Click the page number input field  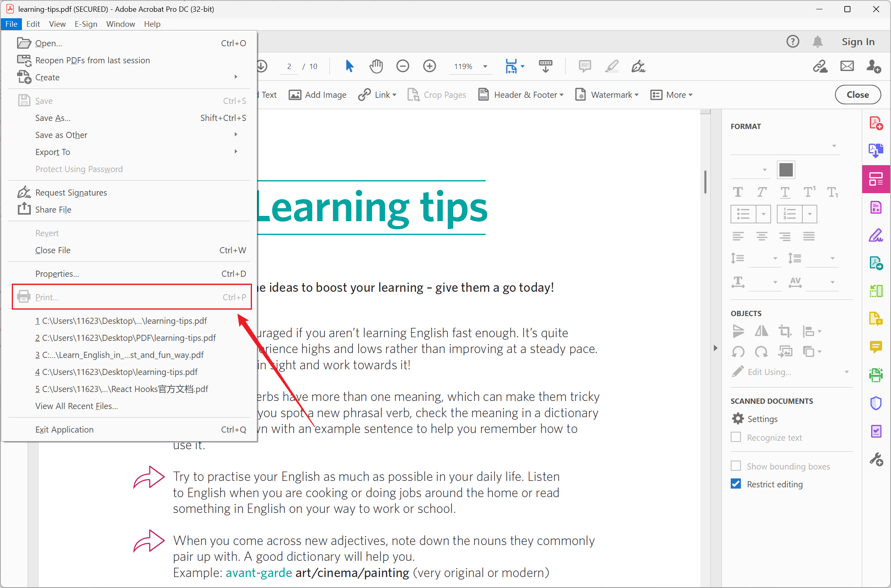click(289, 67)
